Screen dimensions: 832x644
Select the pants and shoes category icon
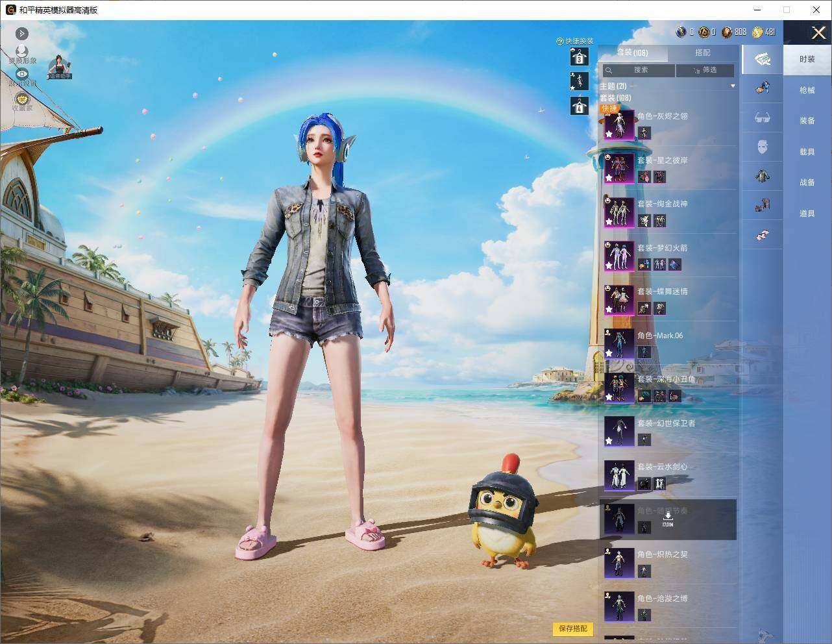click(763, 206)
